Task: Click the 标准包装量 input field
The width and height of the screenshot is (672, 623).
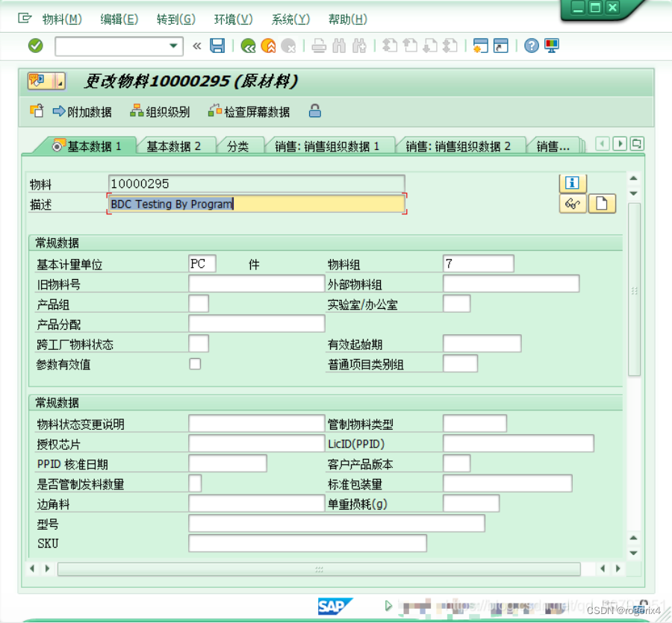Action: click(x=508, y=483)
